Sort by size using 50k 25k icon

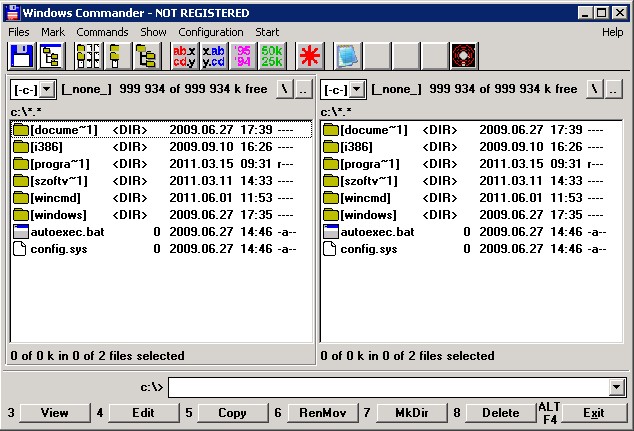(272, 56)
